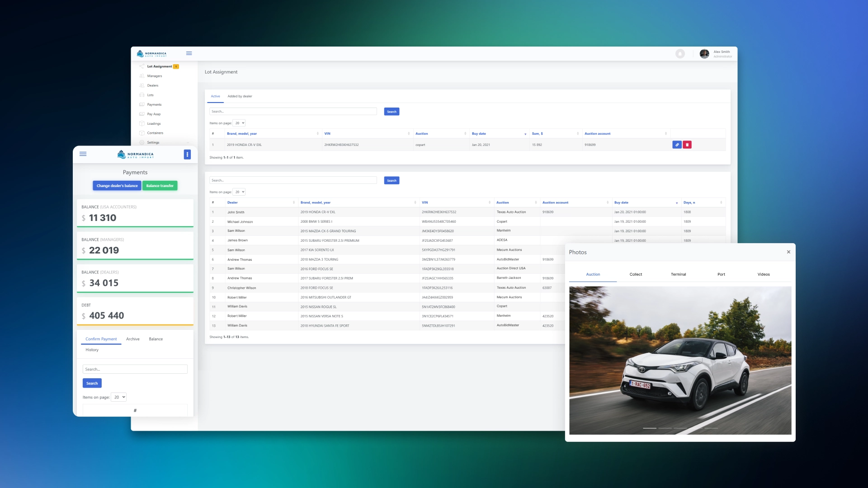
Task: Open Lots section in sidebar
Action: coord(150,95)
